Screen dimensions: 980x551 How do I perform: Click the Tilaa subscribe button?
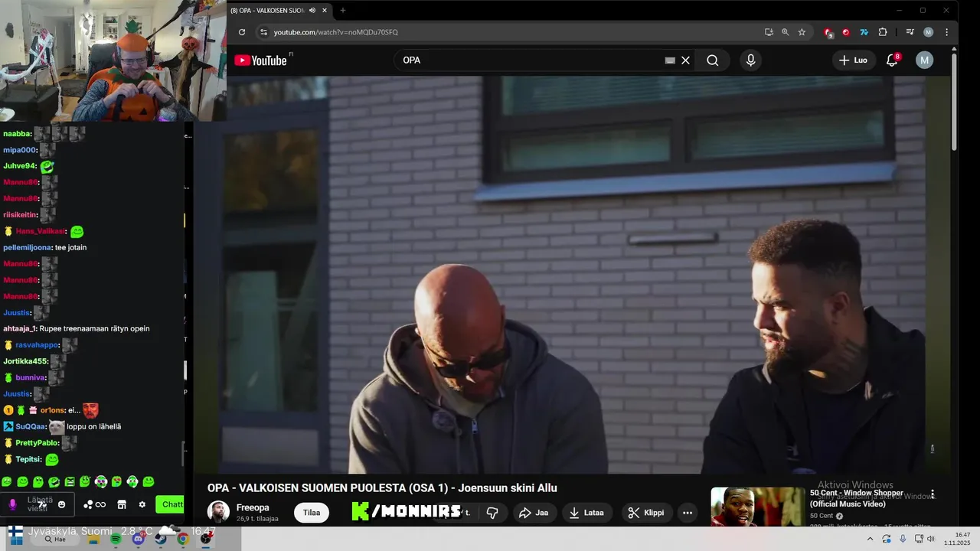click(312, 513)
